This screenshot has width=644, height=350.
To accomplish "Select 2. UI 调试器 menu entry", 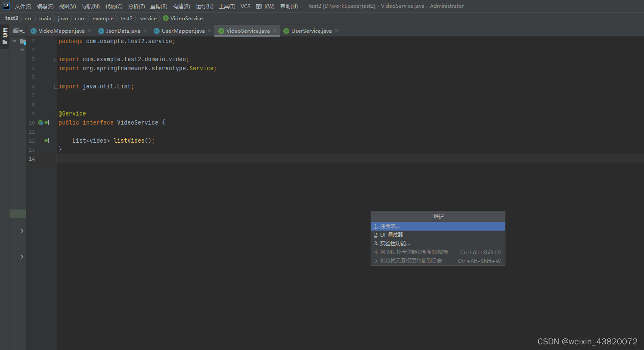I will (x=438, y=235).
